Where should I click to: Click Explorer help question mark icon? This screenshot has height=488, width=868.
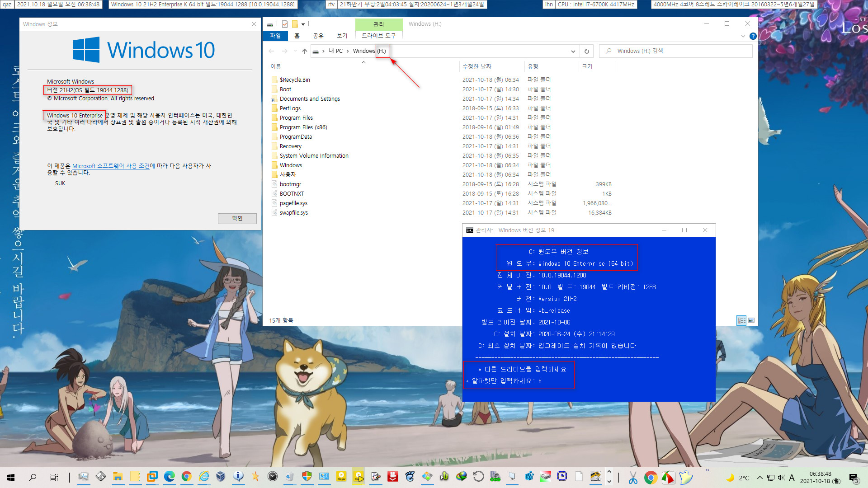pos(753,36)
